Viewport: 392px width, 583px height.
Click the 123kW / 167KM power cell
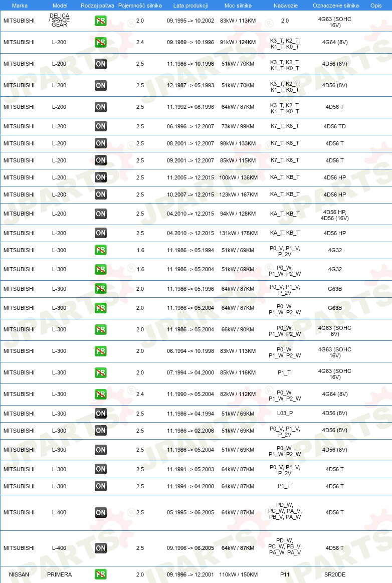pyautogui.click(x=239, y=195)
